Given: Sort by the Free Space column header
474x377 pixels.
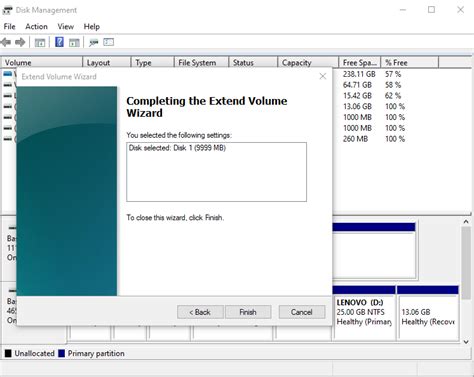Looking at the screenshot, I should point(360,63).
